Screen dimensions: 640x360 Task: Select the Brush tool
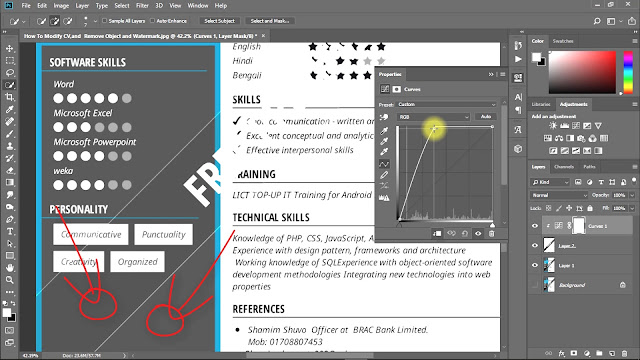[x=10, y=134]
